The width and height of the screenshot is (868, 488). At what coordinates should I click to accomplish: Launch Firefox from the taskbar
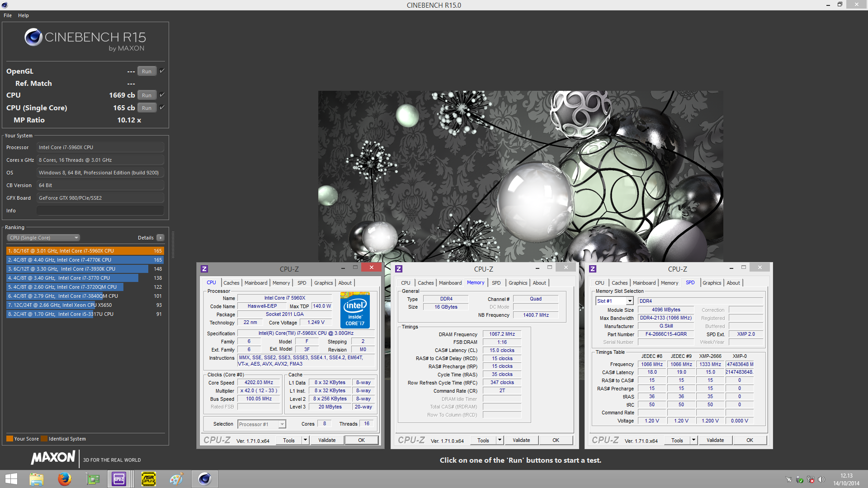65,479
